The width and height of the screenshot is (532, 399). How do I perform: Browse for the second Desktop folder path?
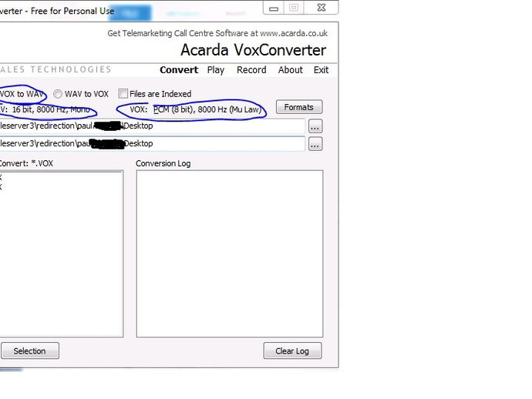tap(315, 144)
